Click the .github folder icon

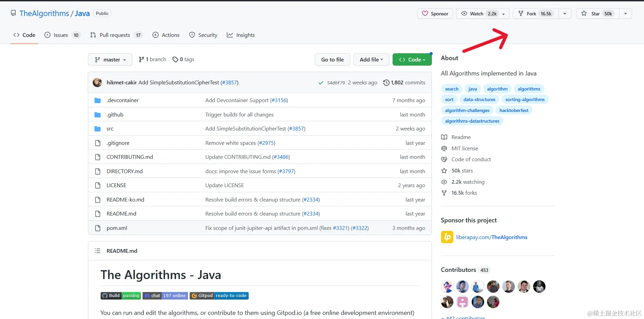click(98, 115)
